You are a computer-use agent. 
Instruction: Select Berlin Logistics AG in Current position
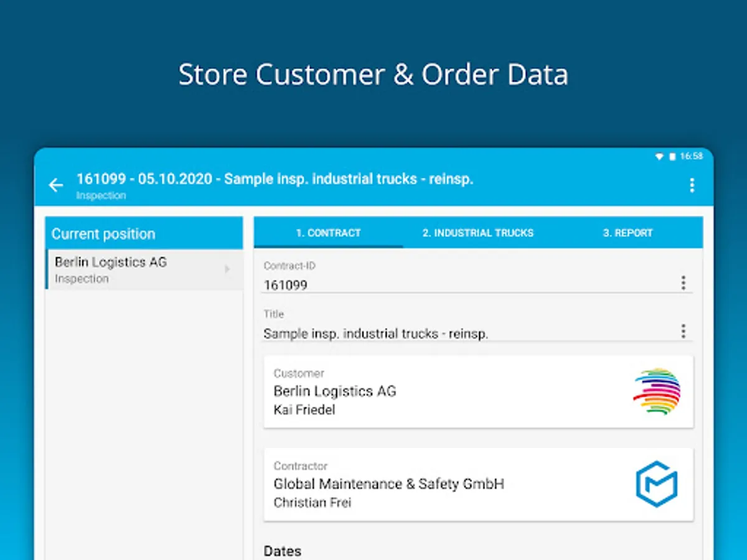144,269
